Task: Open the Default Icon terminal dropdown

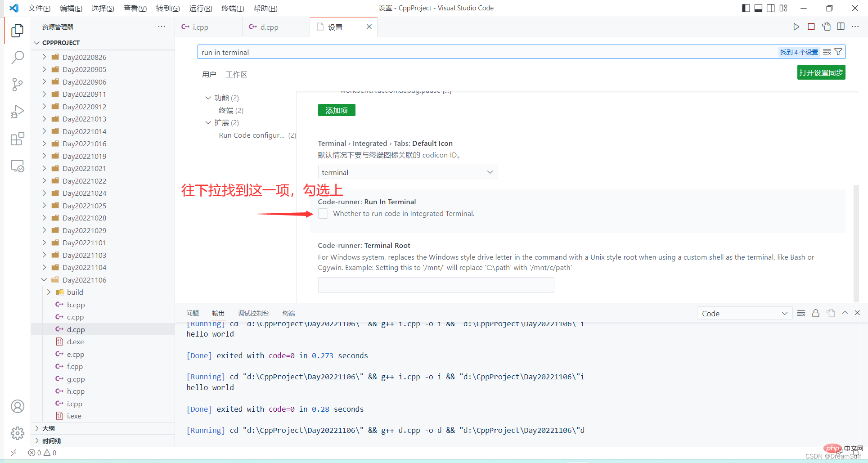Action: tap(407, 172)
